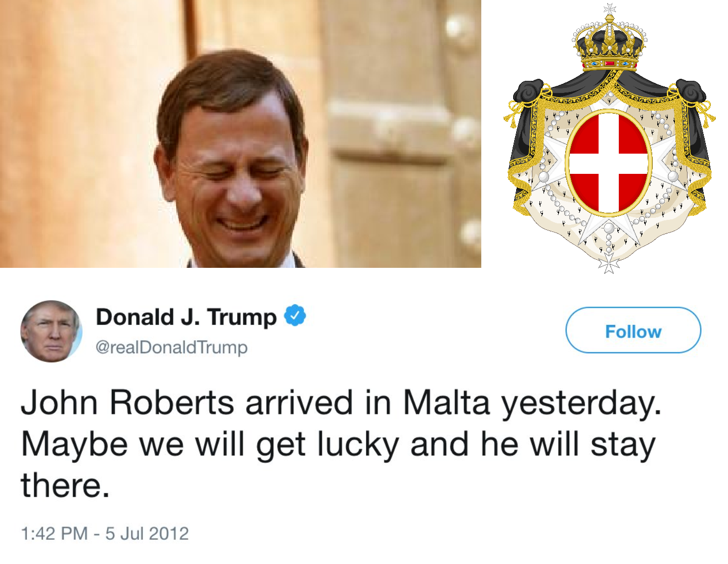The height and width of the screenshot is (564, 728).
Task: Click the last word "there." of the tweet
Action: (x=65, y=485)
